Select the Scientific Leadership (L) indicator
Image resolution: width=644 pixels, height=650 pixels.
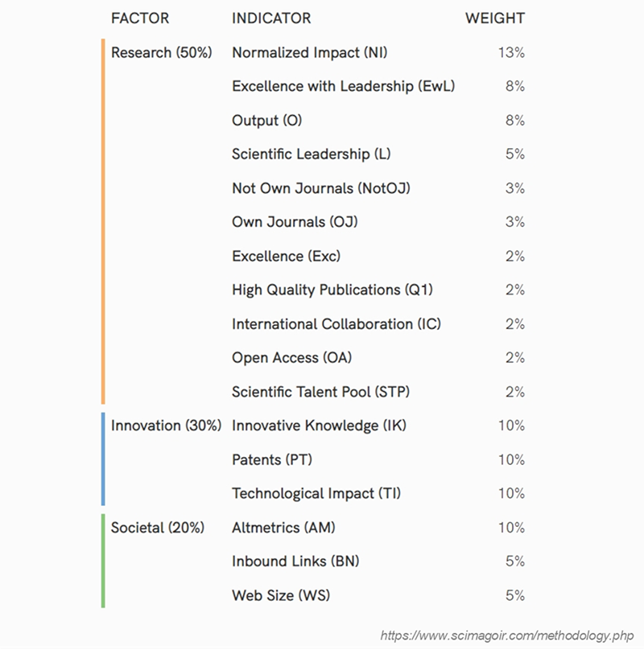click(312, 154)
